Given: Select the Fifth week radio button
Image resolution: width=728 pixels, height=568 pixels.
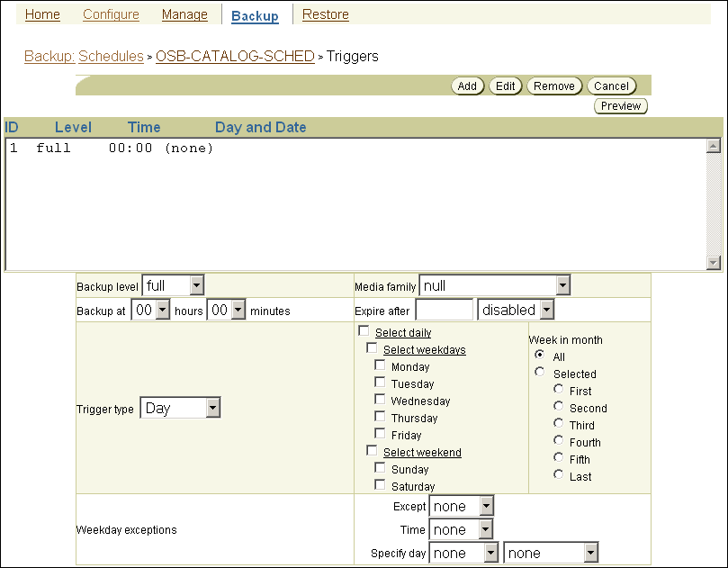Looking at the screenshot, I should coord(559,457).
